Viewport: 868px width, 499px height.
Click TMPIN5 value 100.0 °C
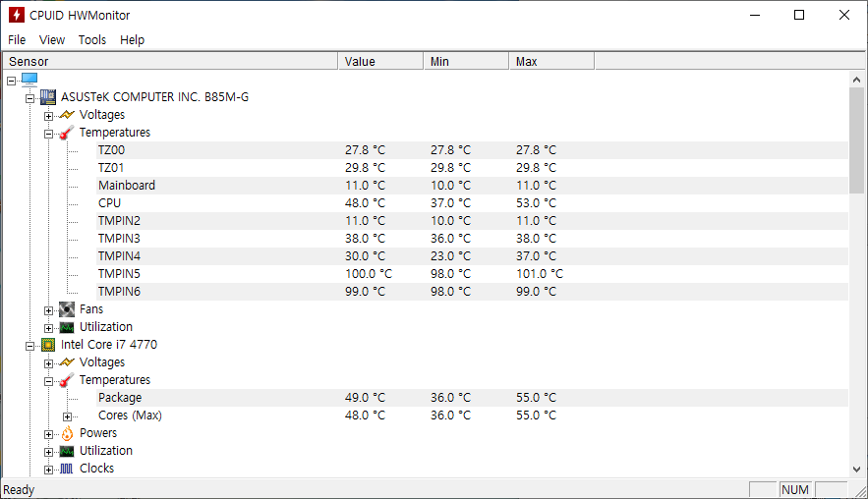368,274
